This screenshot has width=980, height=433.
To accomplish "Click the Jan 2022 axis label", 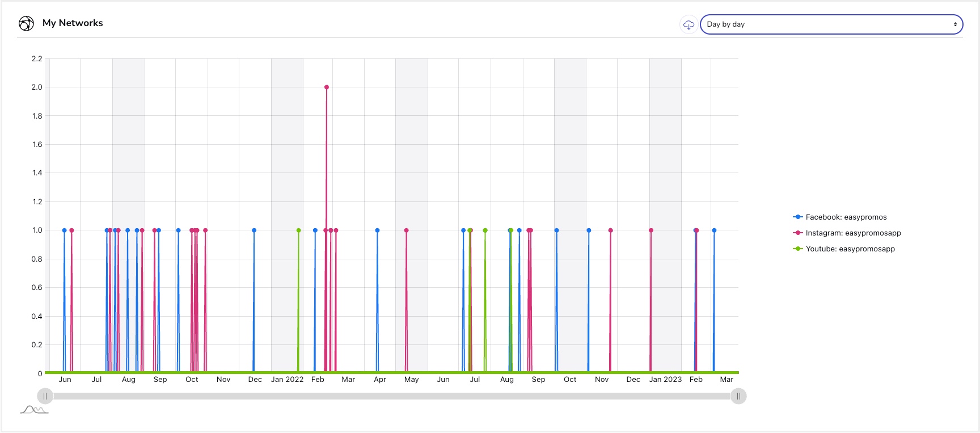I will [287, 380].
